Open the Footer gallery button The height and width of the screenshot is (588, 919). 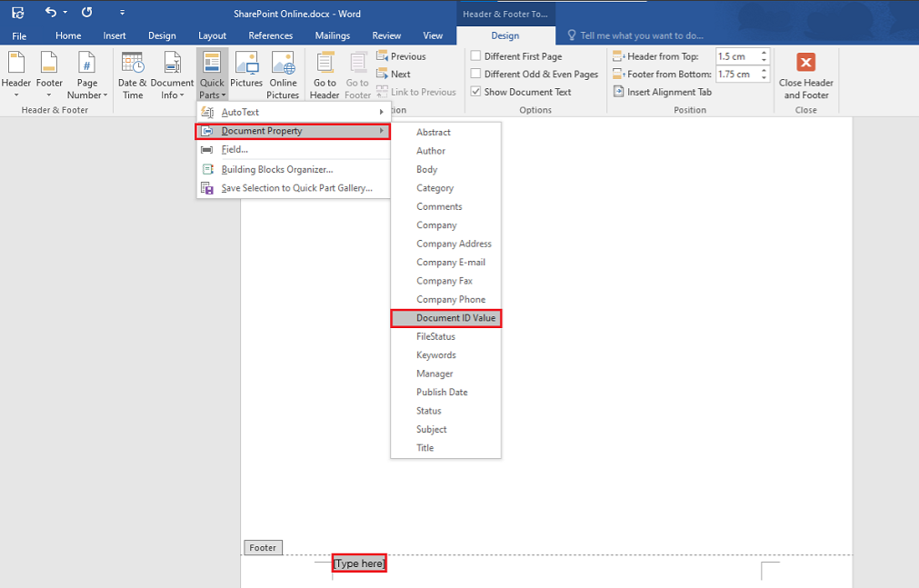click(x=49, y=75)
